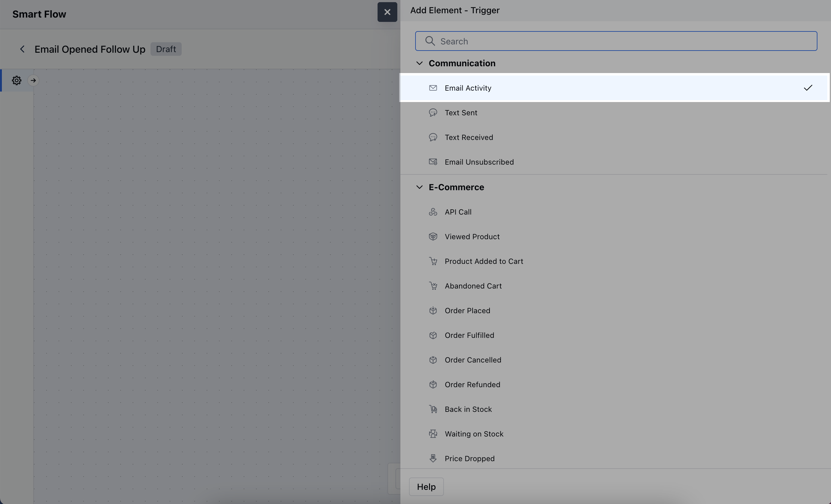The height and width of the screenshot is (504, 831).
Task: Choose the Order Placed trigger
Action: click(x=467, y=310)
